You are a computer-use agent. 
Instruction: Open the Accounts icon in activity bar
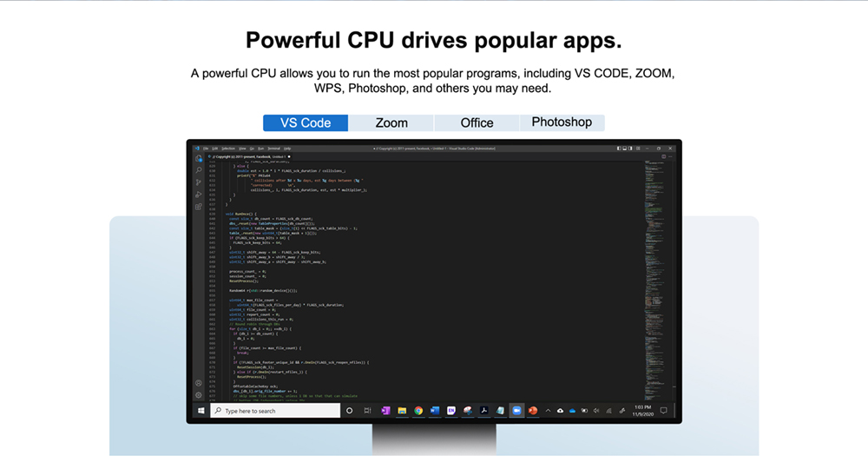click(199, 383)
